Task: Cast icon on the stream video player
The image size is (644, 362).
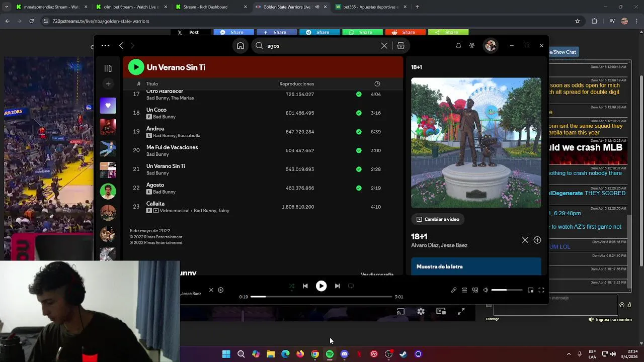Action: [400, 312]
